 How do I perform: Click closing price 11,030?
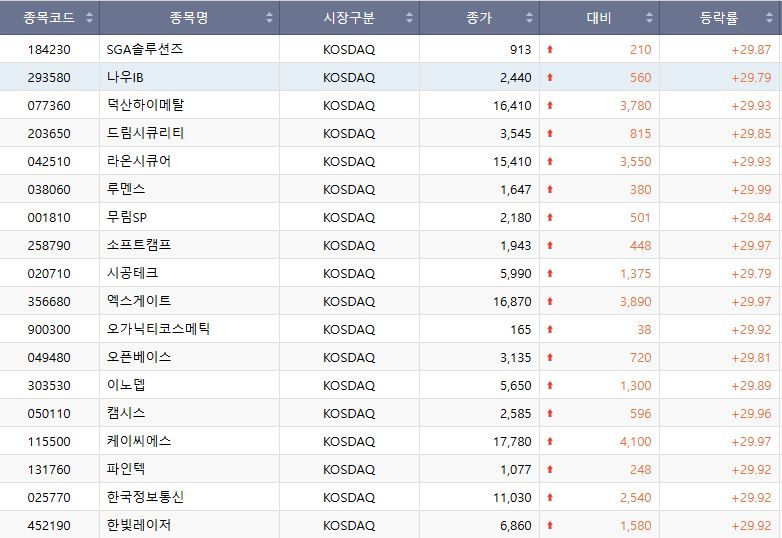point(512,498)
